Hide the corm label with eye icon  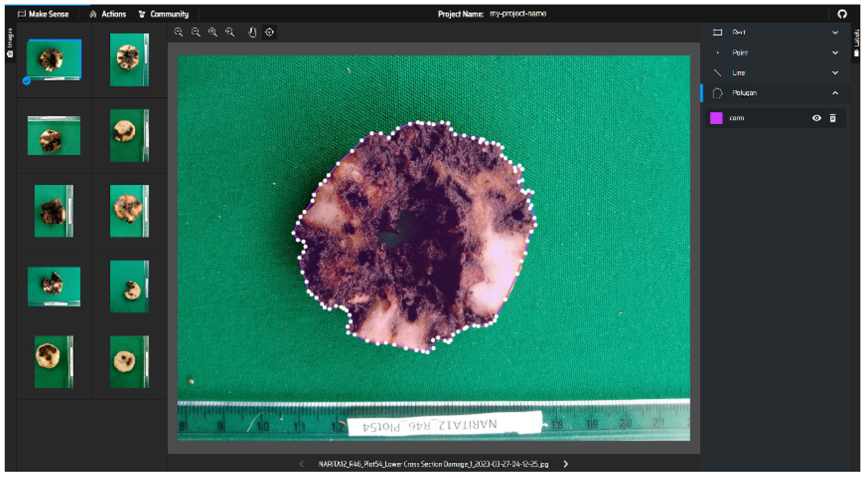click(x=817, y=118)
